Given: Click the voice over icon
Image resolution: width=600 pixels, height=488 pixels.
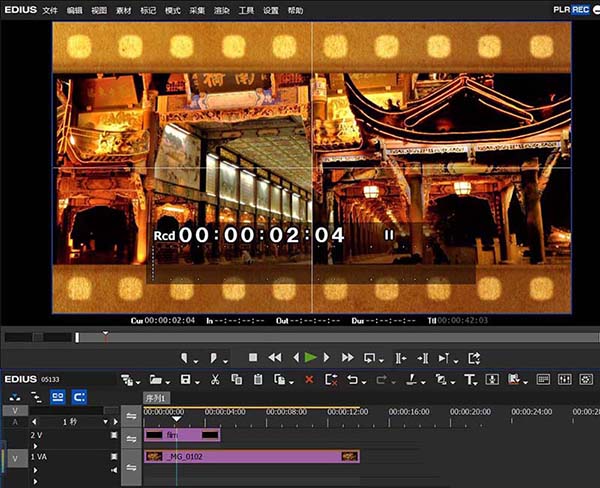Looking at the screenshot, I should pos(492,379).
